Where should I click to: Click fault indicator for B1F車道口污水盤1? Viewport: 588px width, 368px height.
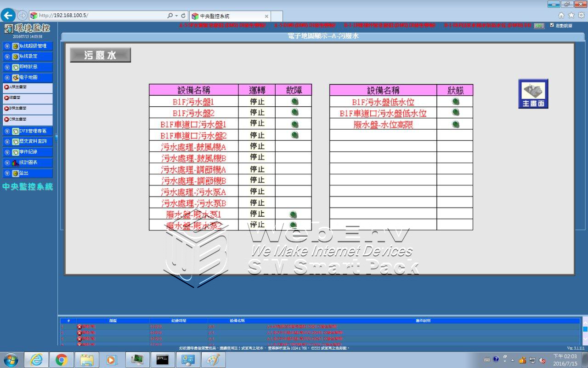pyautogui.click(x=294, y=124)
